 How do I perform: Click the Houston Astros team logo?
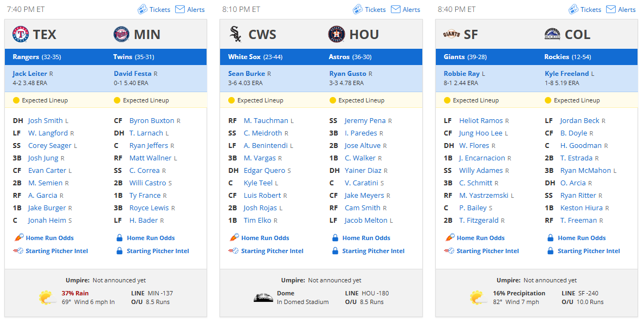pos(337,35)
